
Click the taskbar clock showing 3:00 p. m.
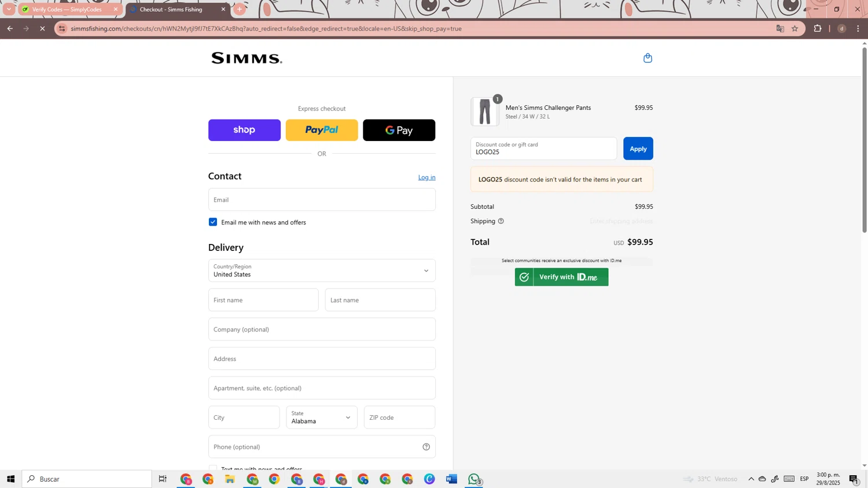pos(828,479)
